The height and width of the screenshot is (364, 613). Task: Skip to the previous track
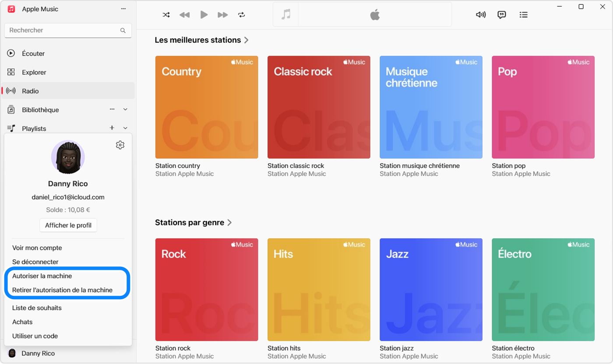click(185, 15)
